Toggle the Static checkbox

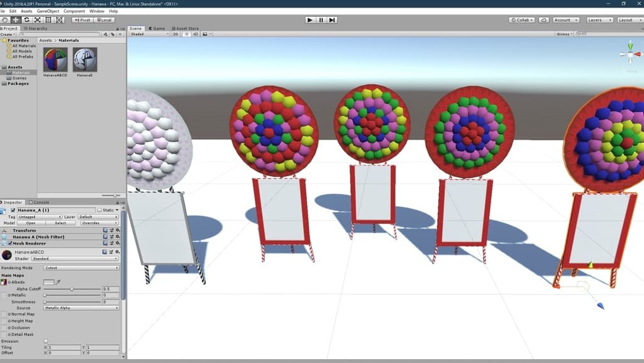pyautogui.click(x=99, y=210)
